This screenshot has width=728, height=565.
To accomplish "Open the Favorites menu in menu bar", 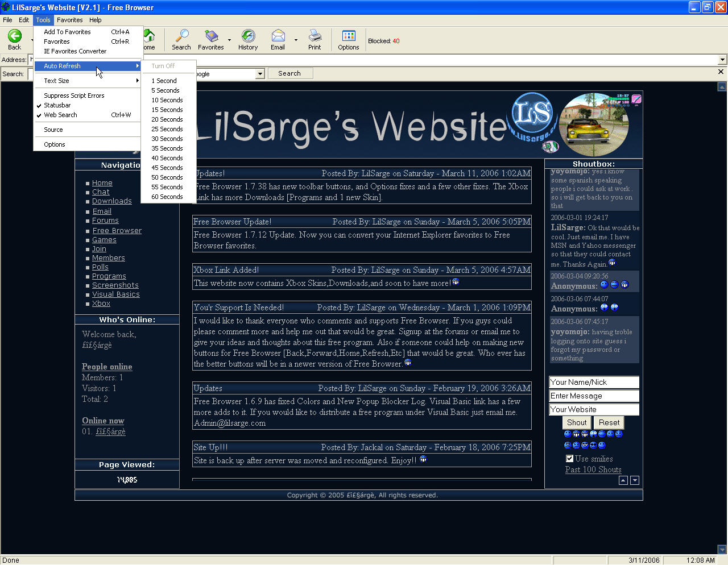I will point(69,20).
